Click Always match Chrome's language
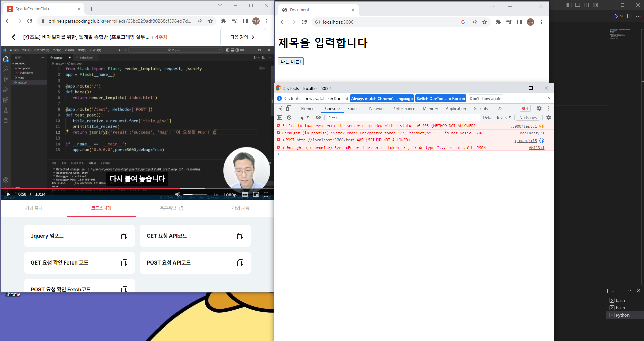This screenshot has width=644, height=341. click(x=382, y=98)
